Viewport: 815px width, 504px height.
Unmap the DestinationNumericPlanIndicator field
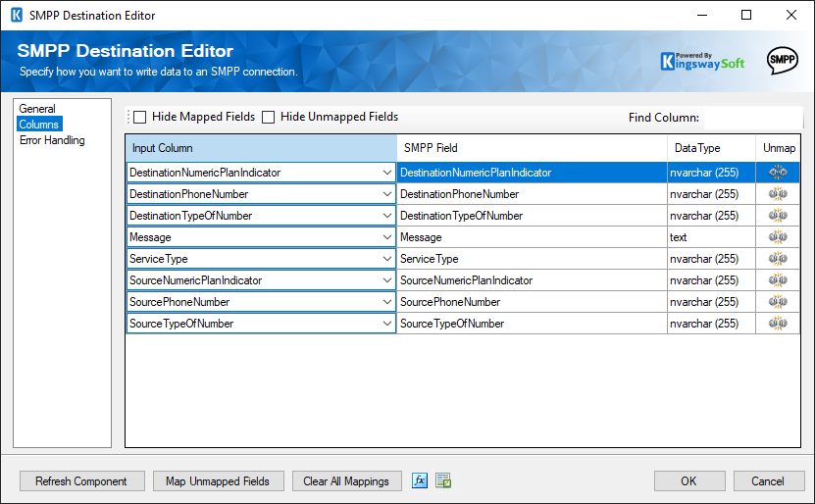coord(778,172)
